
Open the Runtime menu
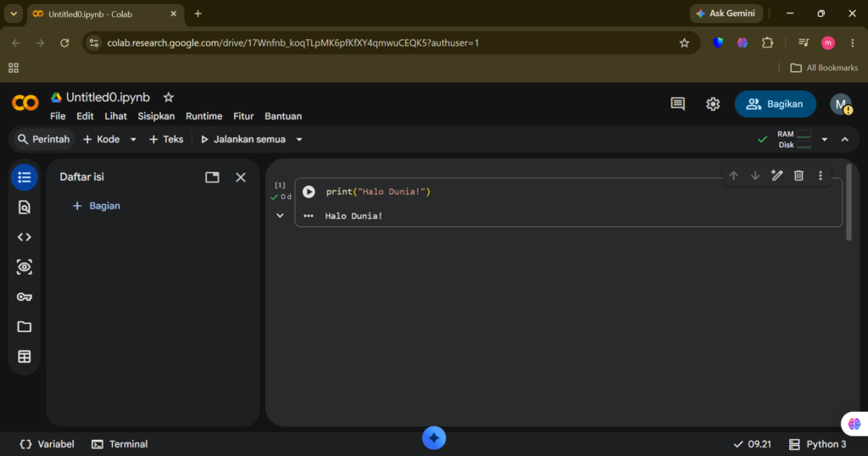pos(203,116)
